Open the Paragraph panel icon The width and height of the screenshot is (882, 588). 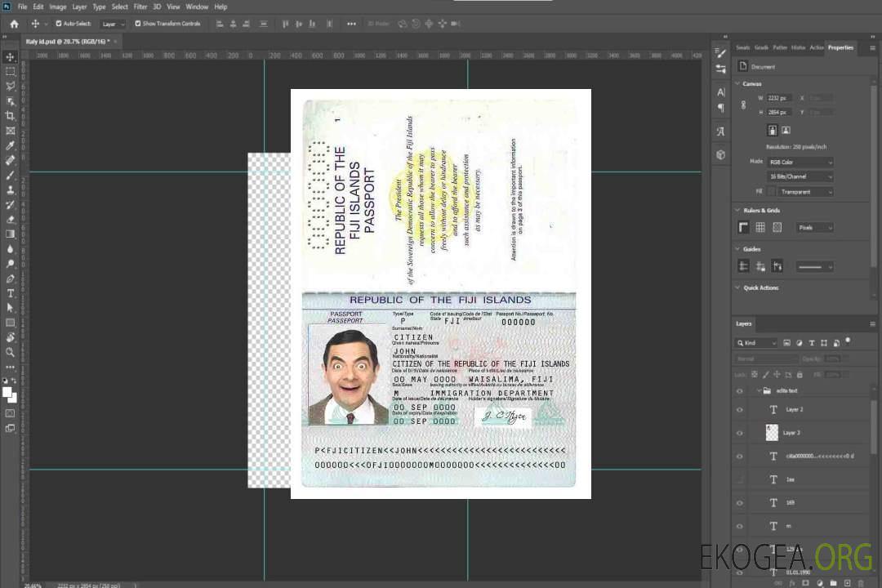(x=720, y=108)
